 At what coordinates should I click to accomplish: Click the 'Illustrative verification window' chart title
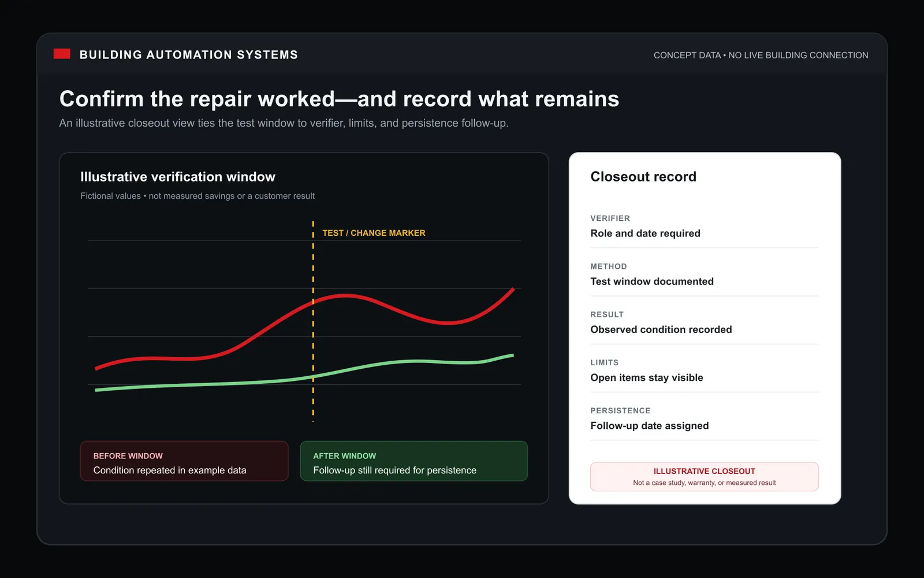click(x=178, y=177)
